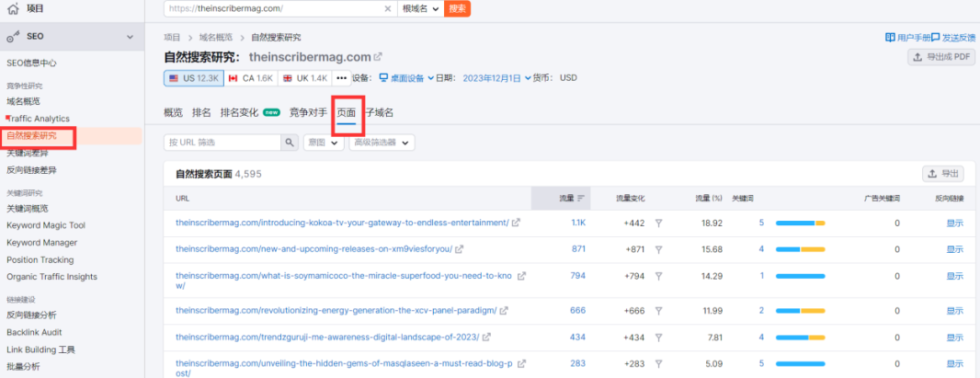Open external link icon next to theinscribermag.com heading
The height and width of the screenshot is (378, 980).
[378, 57]
